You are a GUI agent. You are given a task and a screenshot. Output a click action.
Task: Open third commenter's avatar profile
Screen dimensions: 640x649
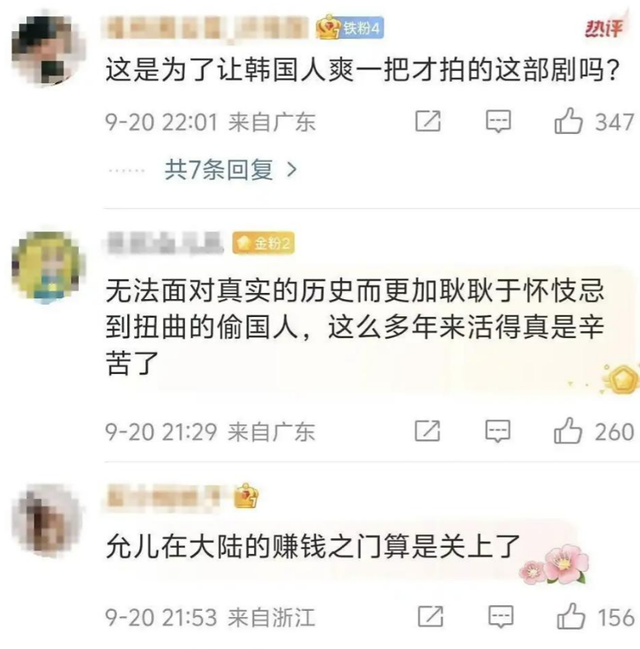46,519
